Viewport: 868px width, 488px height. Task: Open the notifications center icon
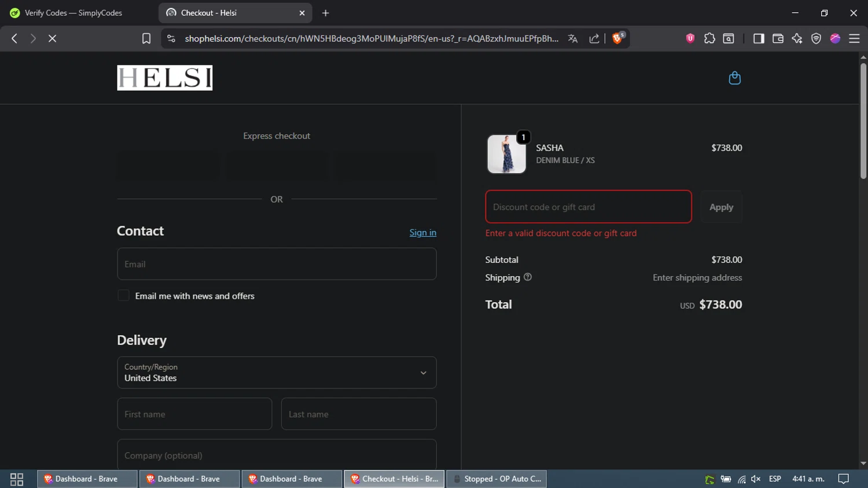click(844, 479)
